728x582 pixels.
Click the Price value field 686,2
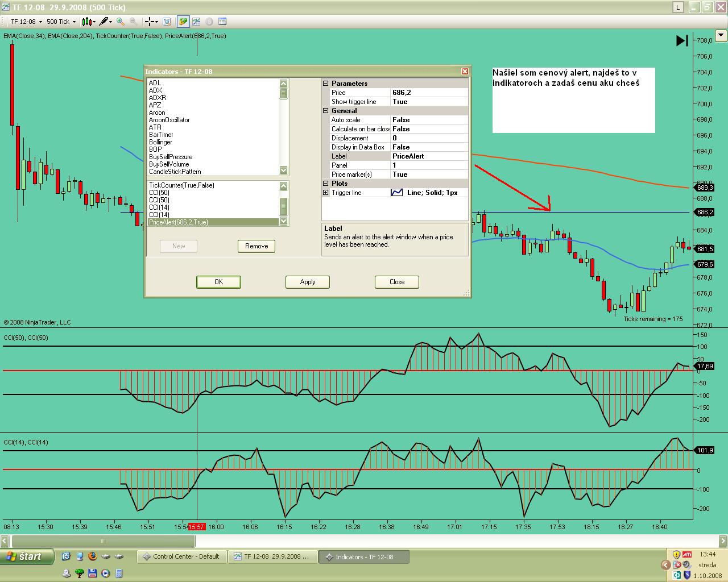pyautogui.click(x=429, y=93)
